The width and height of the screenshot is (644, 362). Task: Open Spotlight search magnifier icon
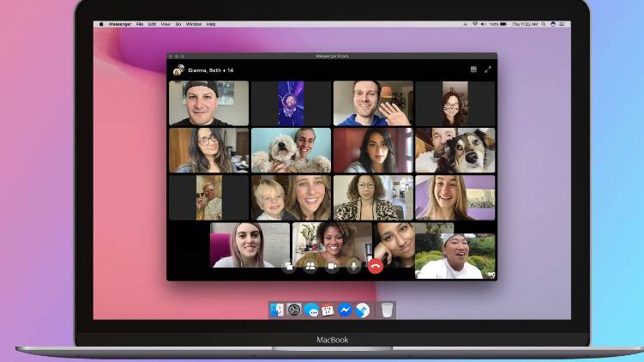pyautogui.click(x=544, y=24)
